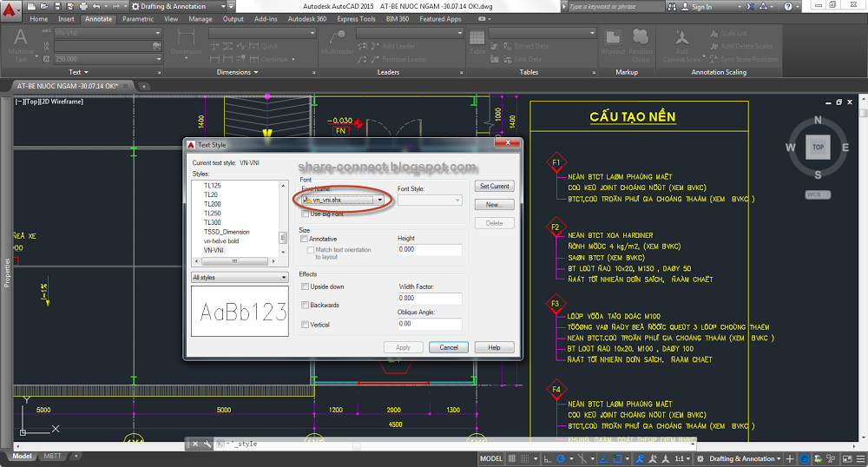Viewport: 868px width, 467px height.
Task: Switch to the Parametric ribbon tab
Action: pyautogui.click(x=138, y=19)
